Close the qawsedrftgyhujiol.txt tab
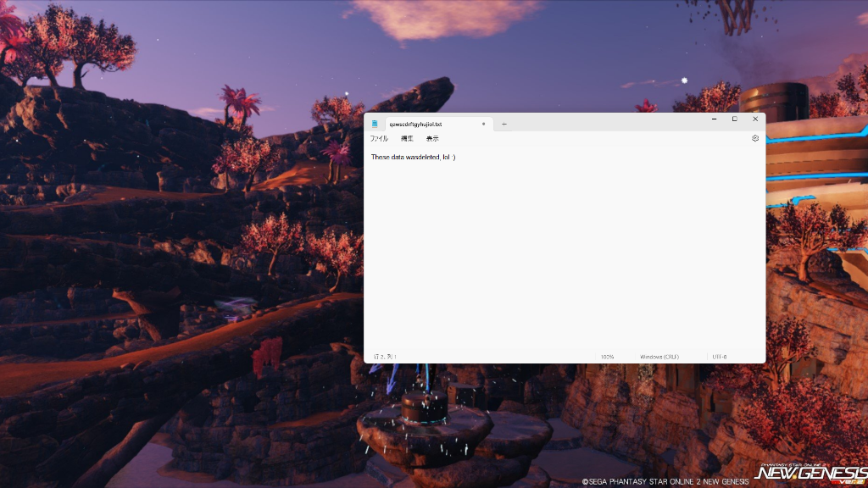Screen dimensions: 868x488 pos(483,124)
